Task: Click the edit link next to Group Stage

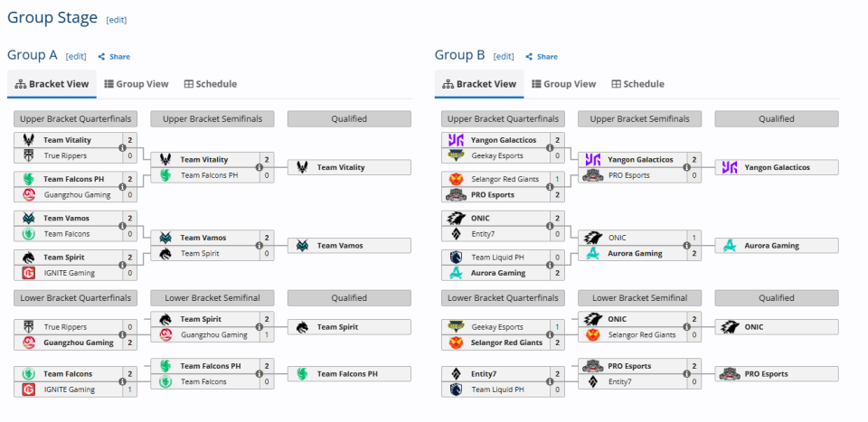Action: (117, 20)
